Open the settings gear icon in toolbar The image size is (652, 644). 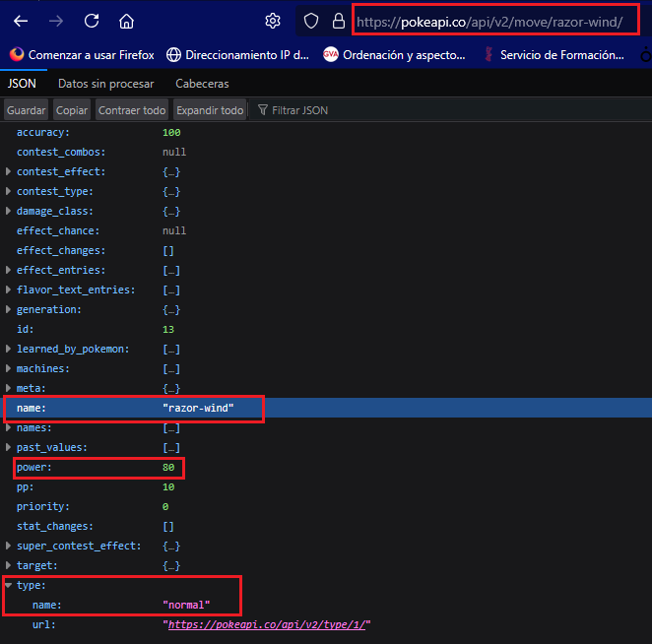coord(273,21)
